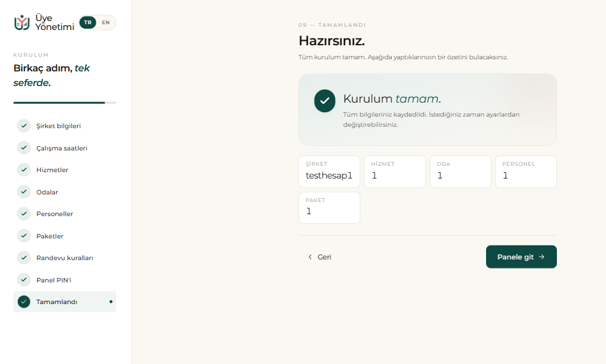Click the left chevron next to Geri
This screenshot has width=606, height=364.
point(310,256)
